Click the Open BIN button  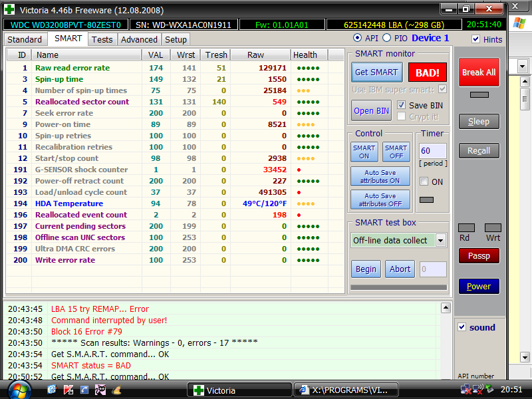pyautogui.click(x=371, y=110)
